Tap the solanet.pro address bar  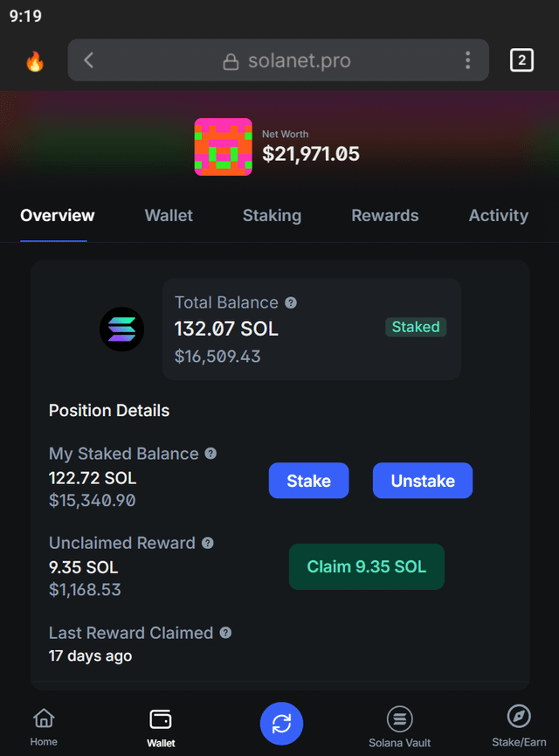point(287,60)
